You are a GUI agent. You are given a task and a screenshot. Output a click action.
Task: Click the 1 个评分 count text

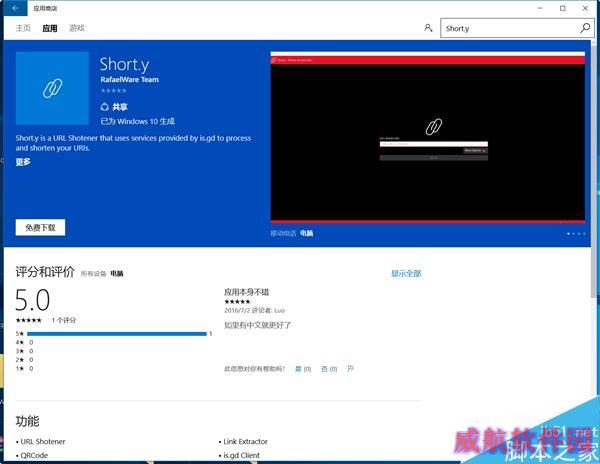coord(64,320)
